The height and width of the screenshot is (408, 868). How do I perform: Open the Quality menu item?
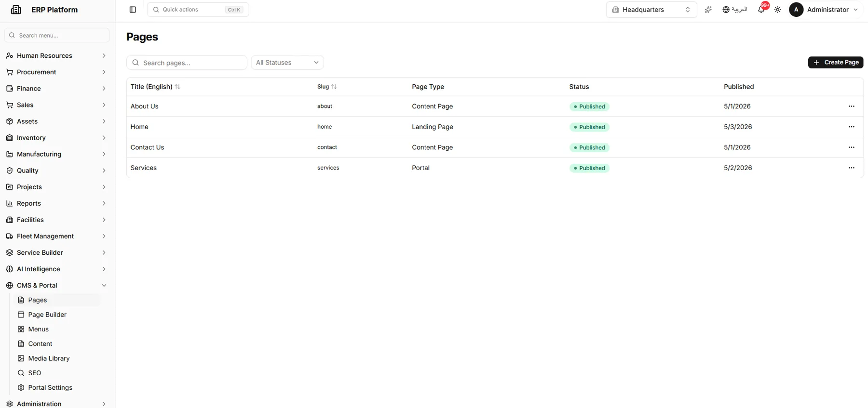[x=57, y=171]
